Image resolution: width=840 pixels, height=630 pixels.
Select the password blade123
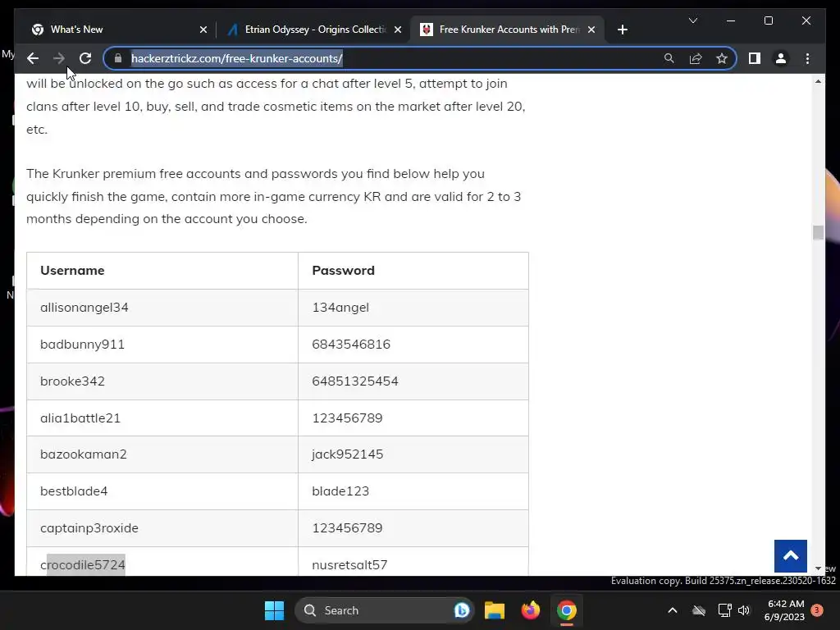click(x=340, y=491)
